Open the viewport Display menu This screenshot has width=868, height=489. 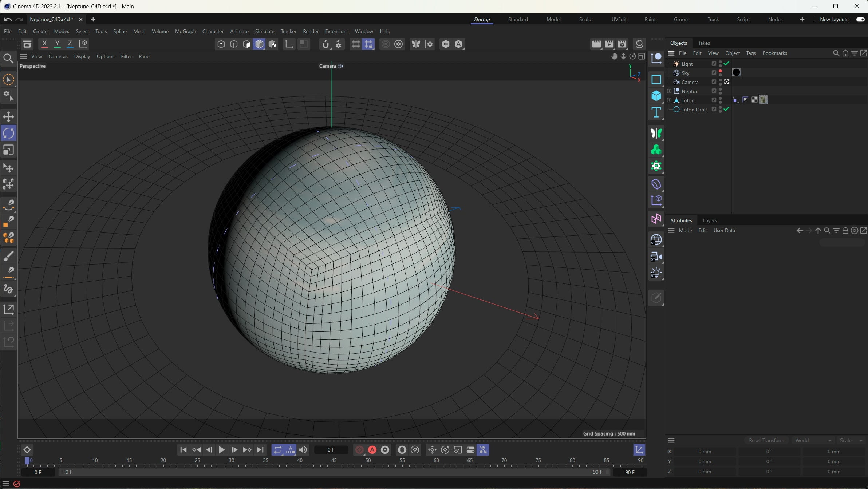82,56
